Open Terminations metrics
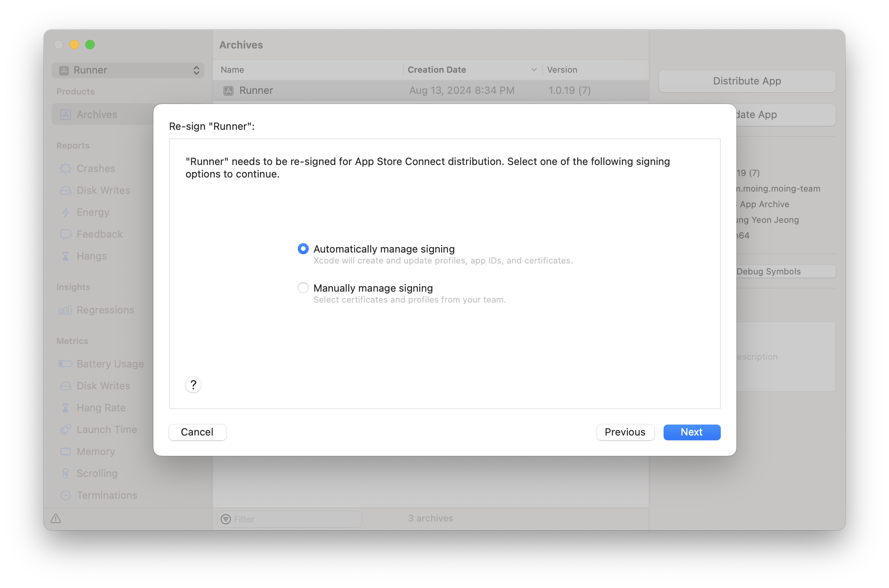Image resolution: width=889 pixels, height=588 pixels. pyautogui.click(x=107, y=495)
